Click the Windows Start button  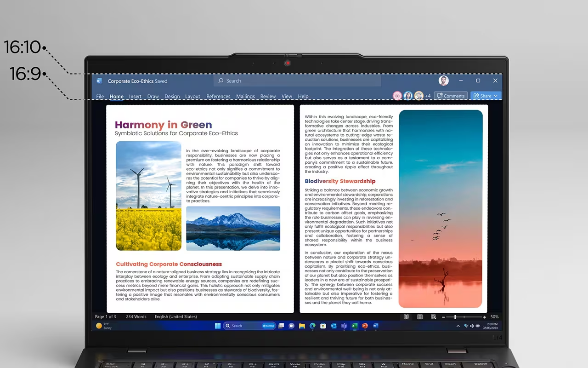coord(218,326)
